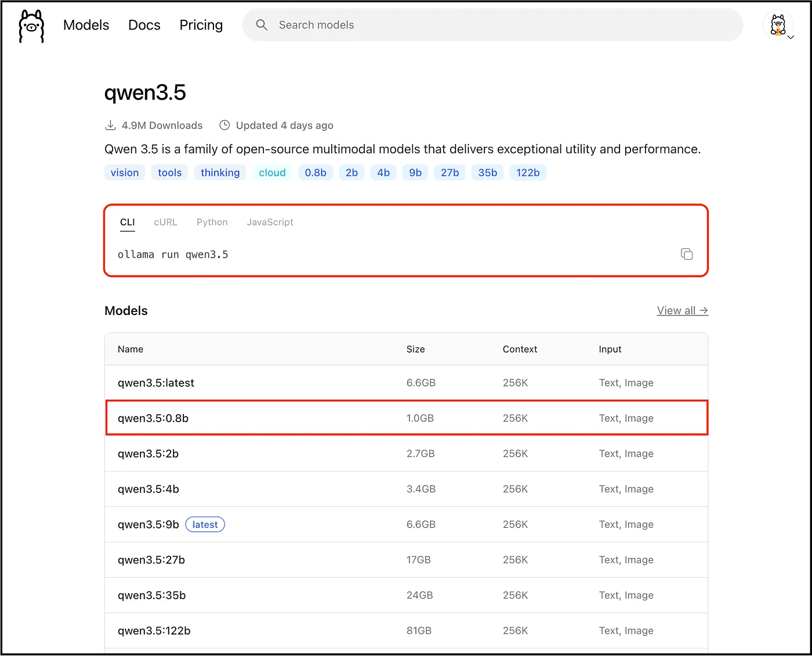
Task: Open the qwen3.5:latest model
Action: (x=156, y=383)
